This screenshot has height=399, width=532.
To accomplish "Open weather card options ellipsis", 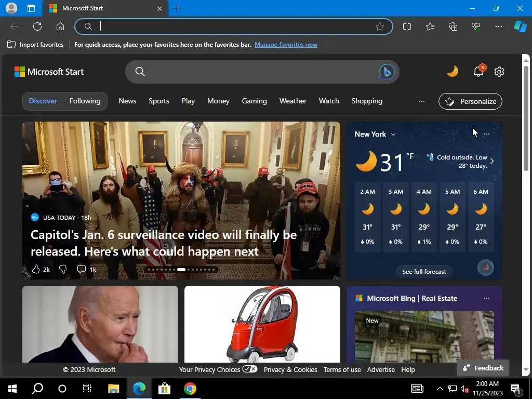I will (x=486, y=134).
